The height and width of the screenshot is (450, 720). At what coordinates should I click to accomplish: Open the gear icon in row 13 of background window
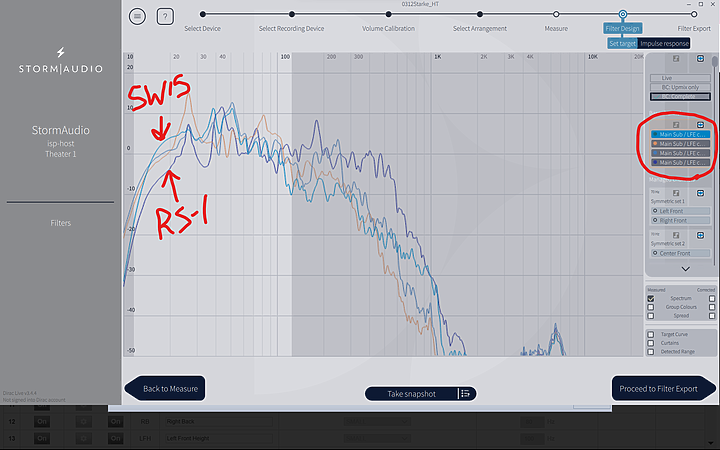point(84,439)
